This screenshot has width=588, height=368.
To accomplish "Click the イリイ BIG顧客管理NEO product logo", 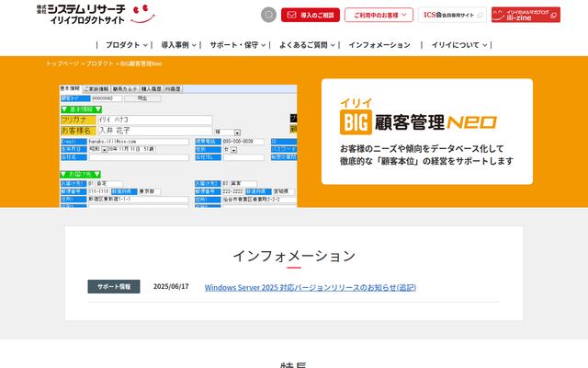I will point(418,117).
